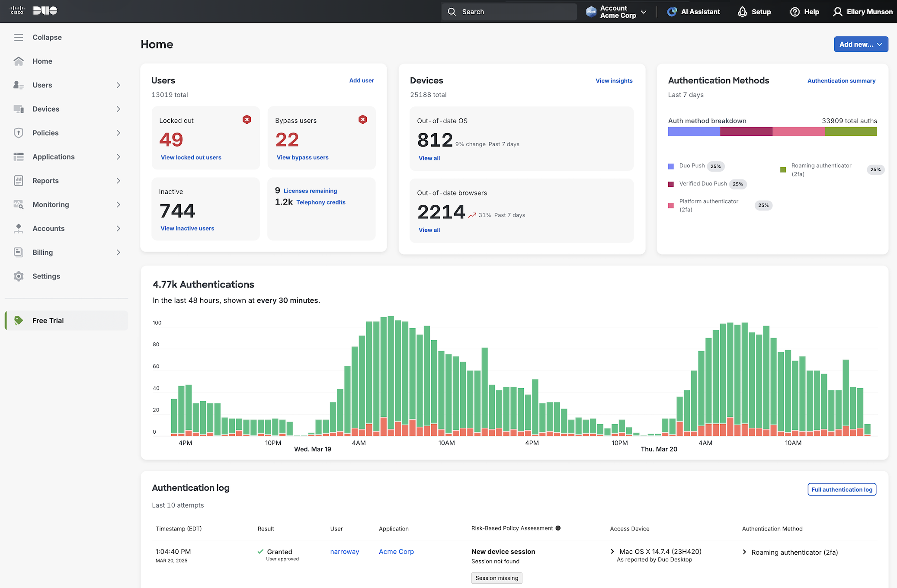Open Help via the question mark icon
Image resolution: width=897 pixels, height=588 pixels.
click(795, 12)
